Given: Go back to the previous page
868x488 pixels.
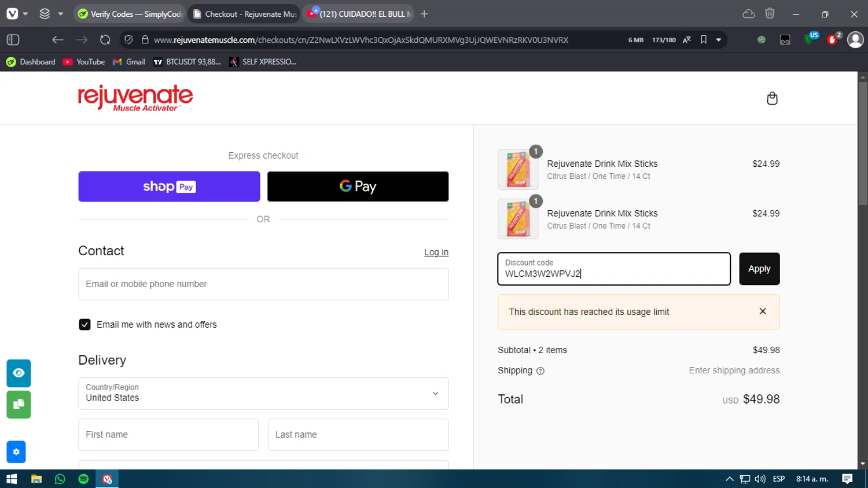Looking at the screenshot, I should (x=57, y=40).
